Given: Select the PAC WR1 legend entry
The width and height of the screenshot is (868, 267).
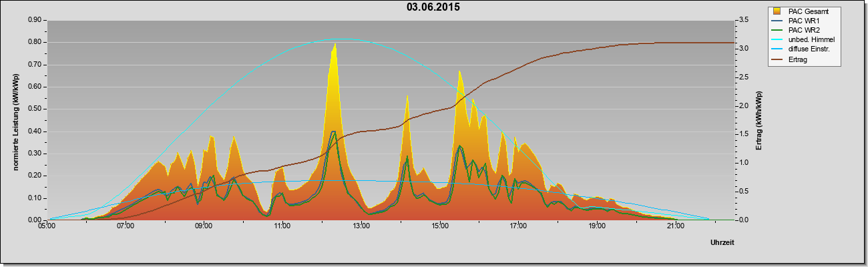Looking at the screenshot, I should coord(803,21).
